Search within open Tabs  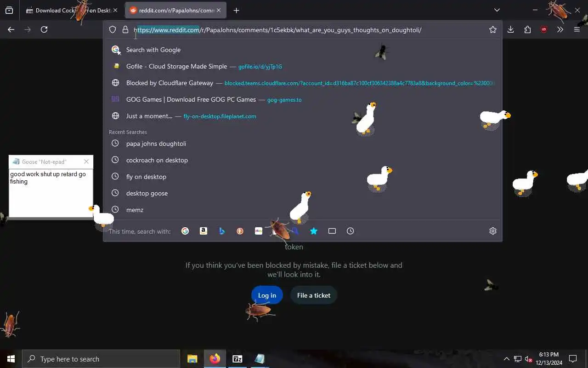tap(332, 231)
